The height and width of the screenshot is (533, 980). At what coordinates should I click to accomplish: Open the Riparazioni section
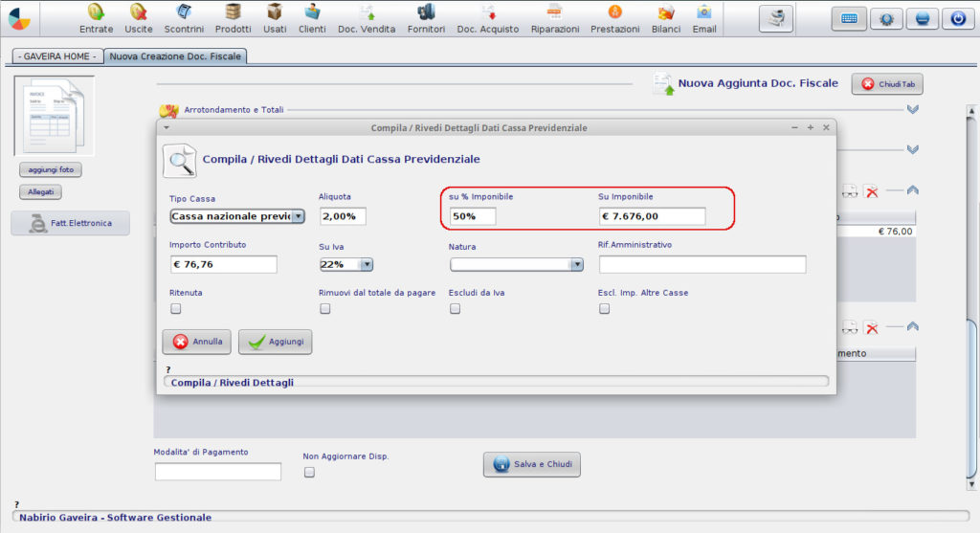coord(555,19)
